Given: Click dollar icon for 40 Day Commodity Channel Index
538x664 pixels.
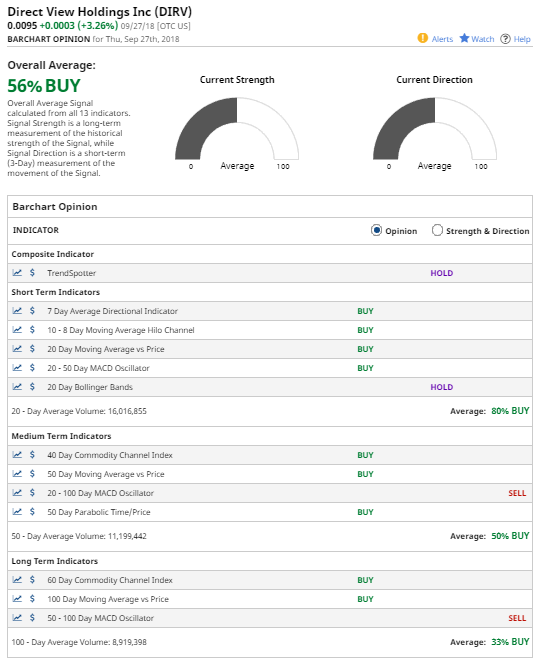Looking at the screenshot, I should pyautogui.click(x=32, y=455).
